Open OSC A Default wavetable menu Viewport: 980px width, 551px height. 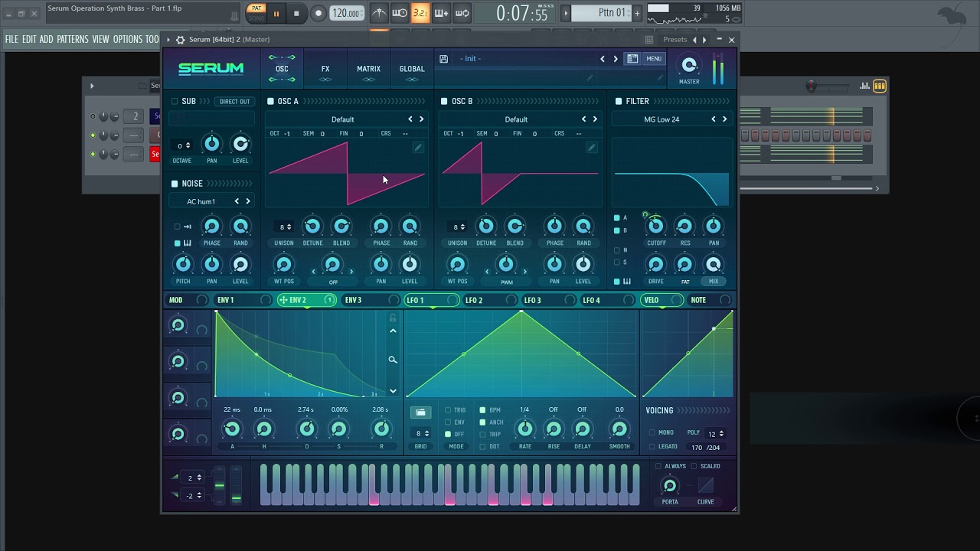click(x=342, y=119)
